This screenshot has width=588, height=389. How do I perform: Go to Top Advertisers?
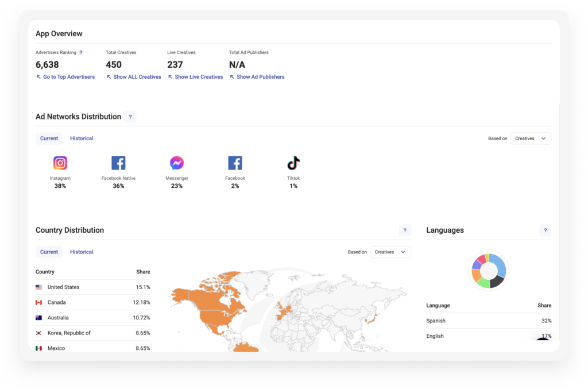coord(65,77)
